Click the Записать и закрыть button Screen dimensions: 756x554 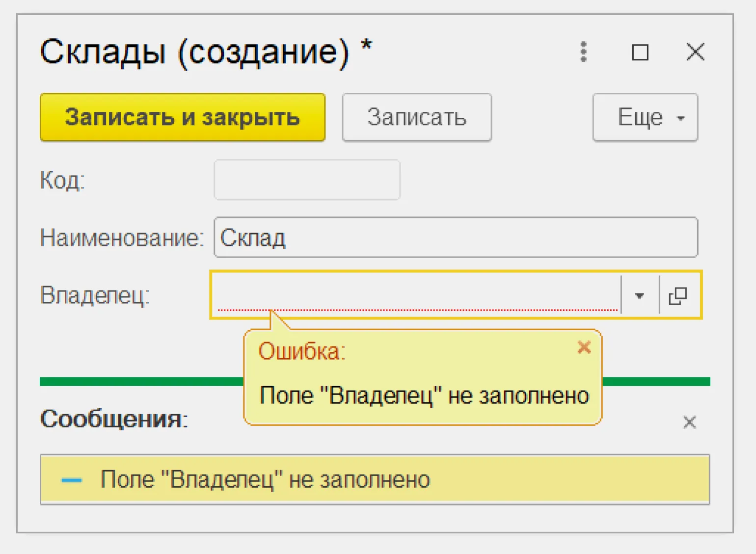point(183,117)
